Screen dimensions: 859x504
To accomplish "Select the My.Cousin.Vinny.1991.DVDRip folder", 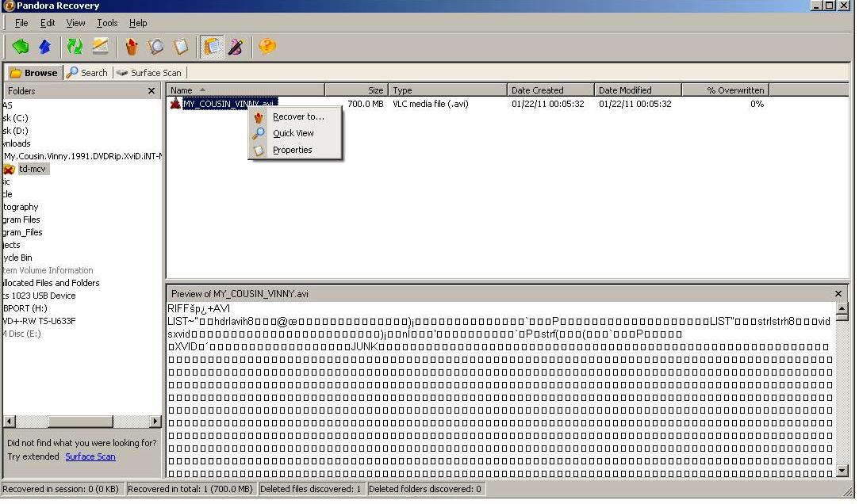I will pos(82,156).
